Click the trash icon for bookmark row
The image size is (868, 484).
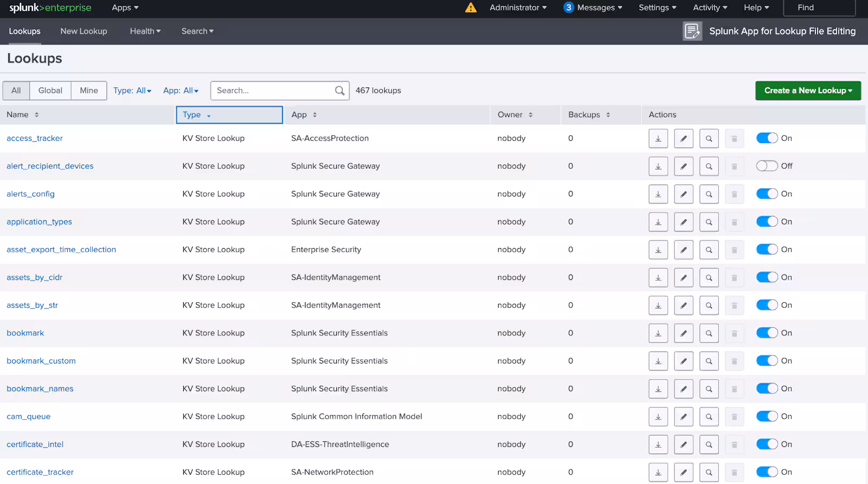(734, 333)
